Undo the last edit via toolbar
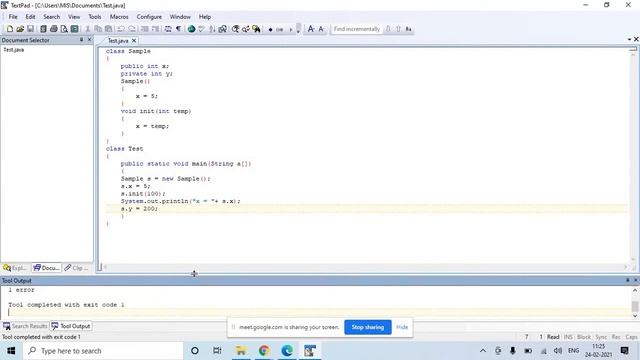This screenshot has height=360, width=640. coord(121,29)
